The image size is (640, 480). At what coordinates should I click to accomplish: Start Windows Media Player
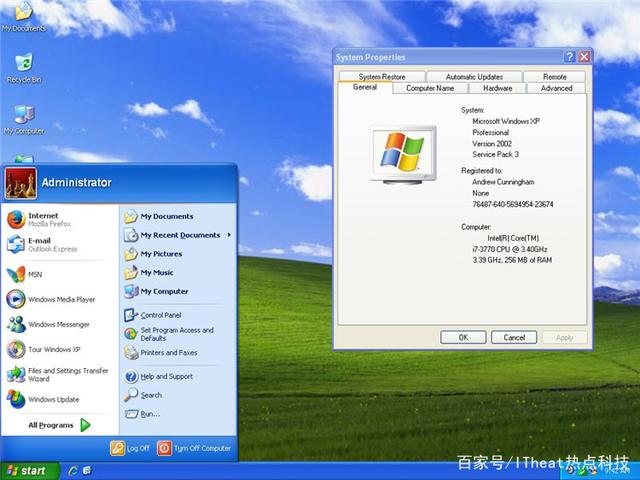(51, 299)
